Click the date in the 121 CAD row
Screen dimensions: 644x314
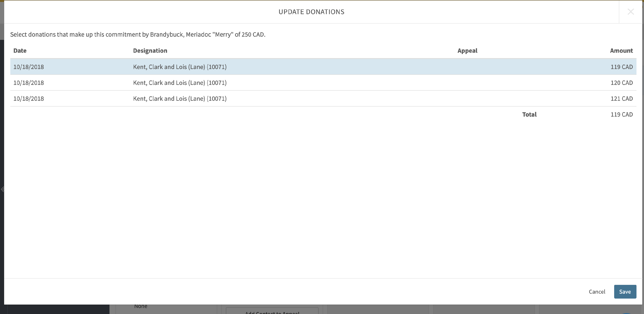29,98
